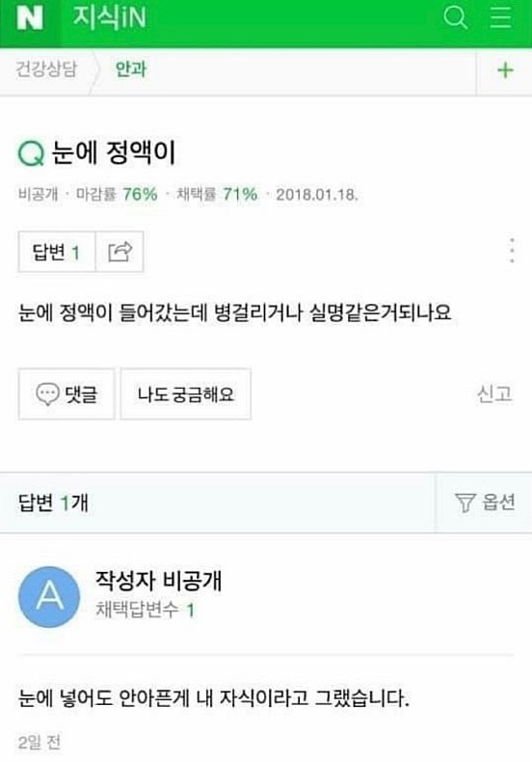Viewport: 532px width, 762px height.
Task: Open the 옵션 filter dropdown
Action: [x=485, y=503]
